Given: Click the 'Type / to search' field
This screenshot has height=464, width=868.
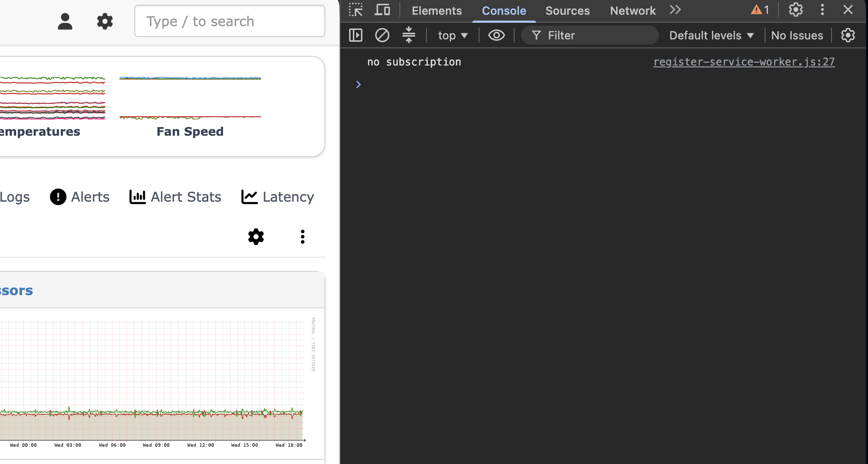Looking at the screenshot, I should pyautogui.click(x=230, y=21).
